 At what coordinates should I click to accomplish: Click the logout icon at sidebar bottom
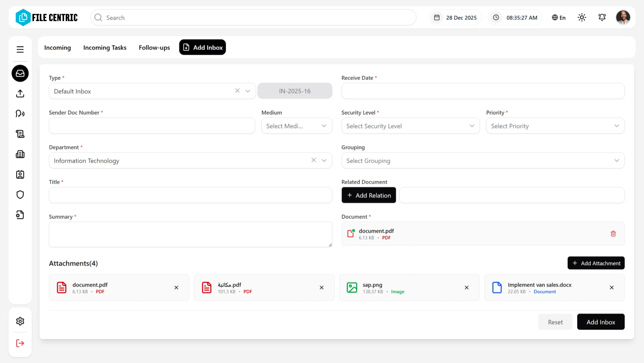coord(20,343)
